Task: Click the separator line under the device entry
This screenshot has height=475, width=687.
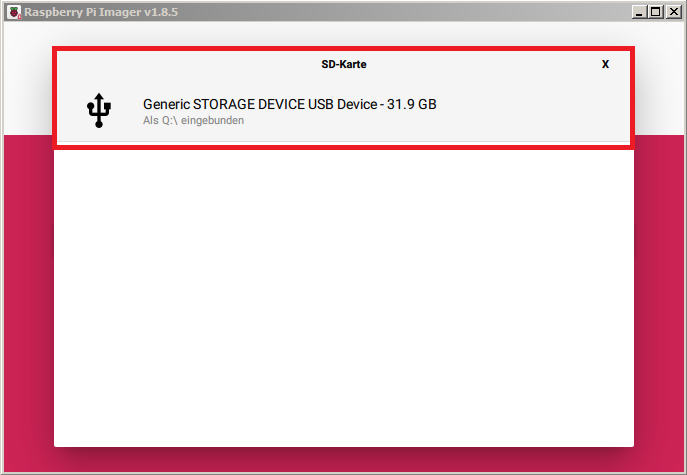Action: pos(343,142)
